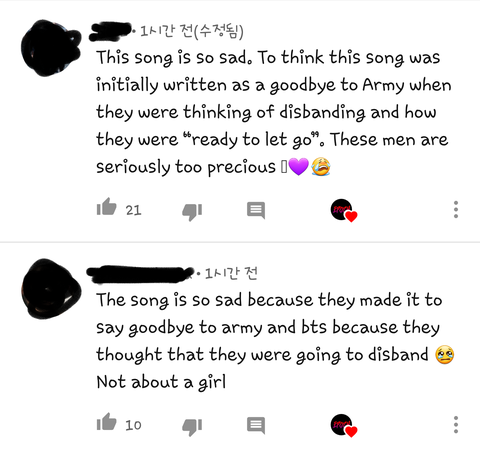Open the first commenter's redacted username

coord(110,31)
